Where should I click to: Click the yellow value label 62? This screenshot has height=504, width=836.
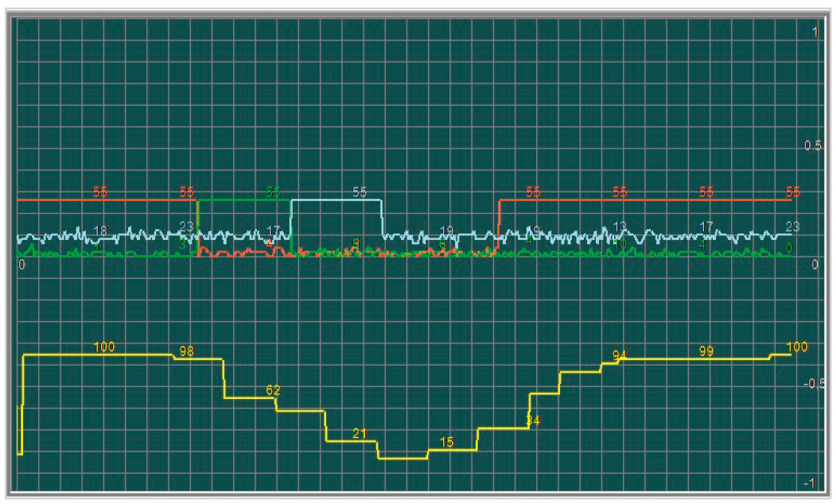coord(273,390)
